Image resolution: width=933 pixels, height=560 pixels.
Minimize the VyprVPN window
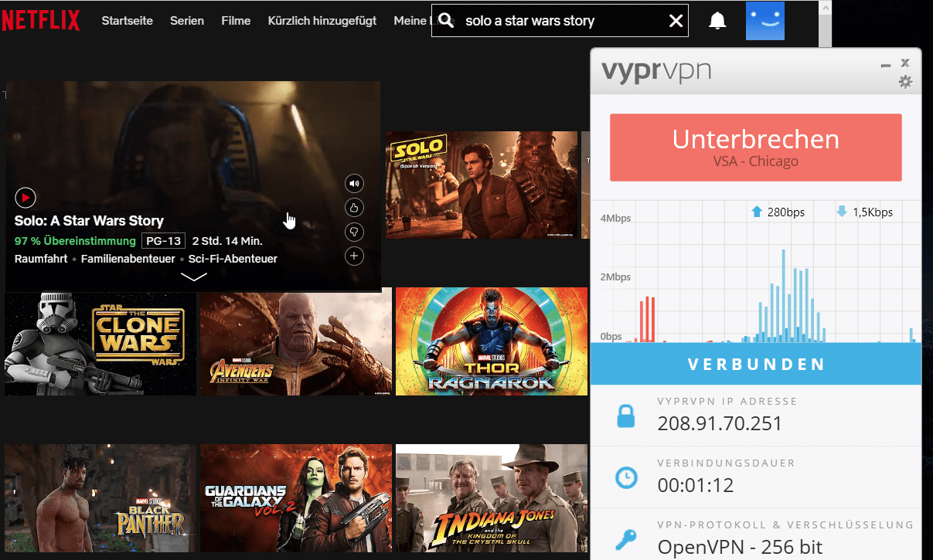click(x=886, y=65)
